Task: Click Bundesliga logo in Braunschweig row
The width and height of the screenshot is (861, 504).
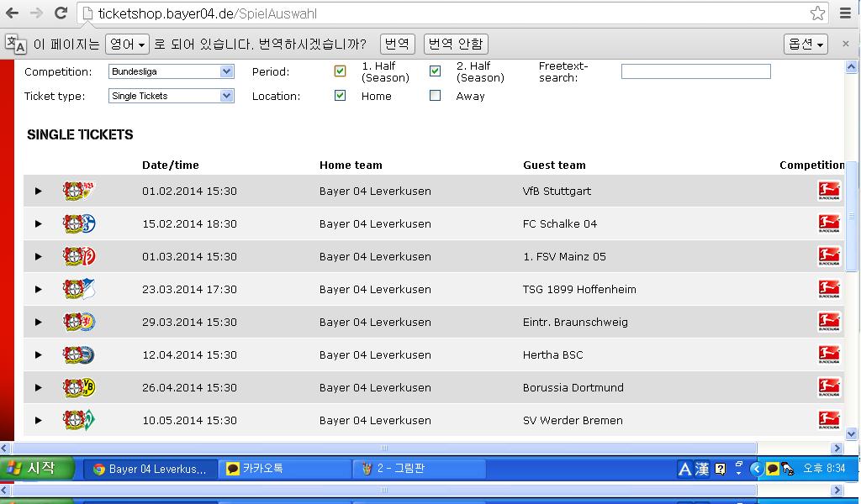Action: click(829, 322)
